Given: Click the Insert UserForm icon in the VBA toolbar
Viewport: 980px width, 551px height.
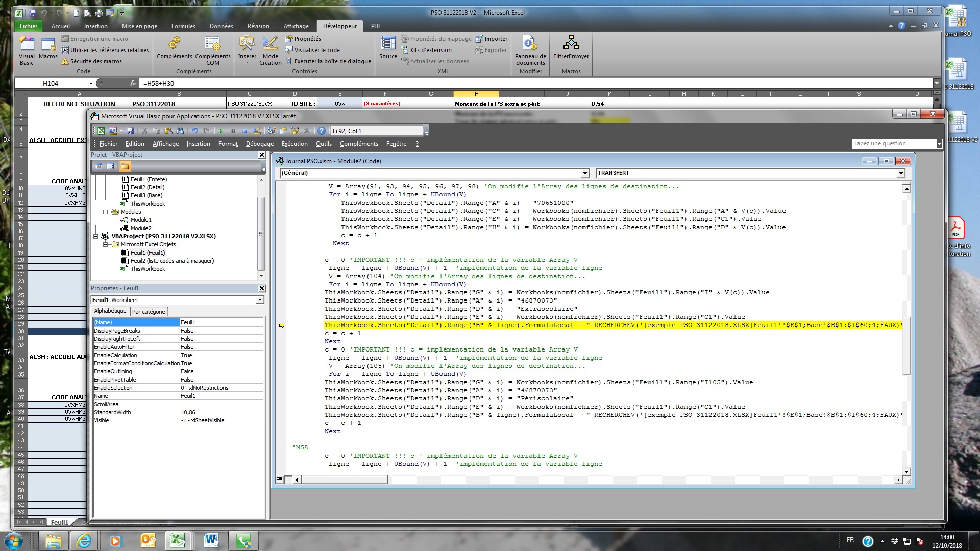Looking at the screenshot, I should coord(113,131).
